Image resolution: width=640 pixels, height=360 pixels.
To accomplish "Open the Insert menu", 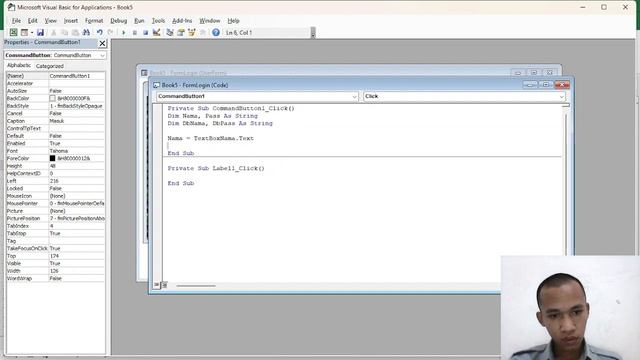I will [71, 20].
